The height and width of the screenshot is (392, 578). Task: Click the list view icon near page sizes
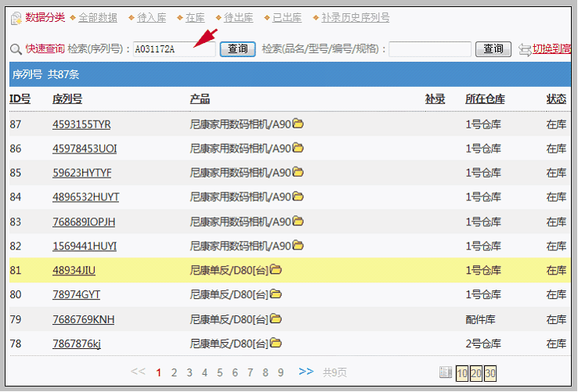tap(446, 372)
